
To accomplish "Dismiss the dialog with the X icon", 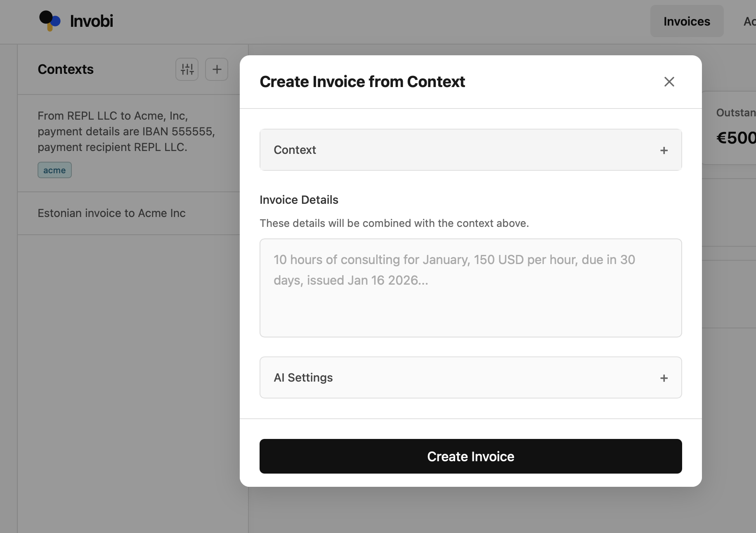I will [x=669, y=82].
